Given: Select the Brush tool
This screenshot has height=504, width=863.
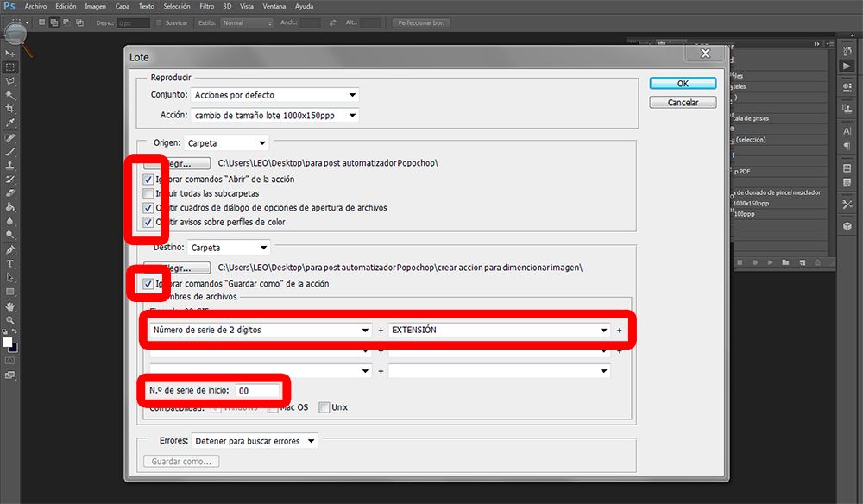Looking at the screenshot, I should (x=10, y=151).
